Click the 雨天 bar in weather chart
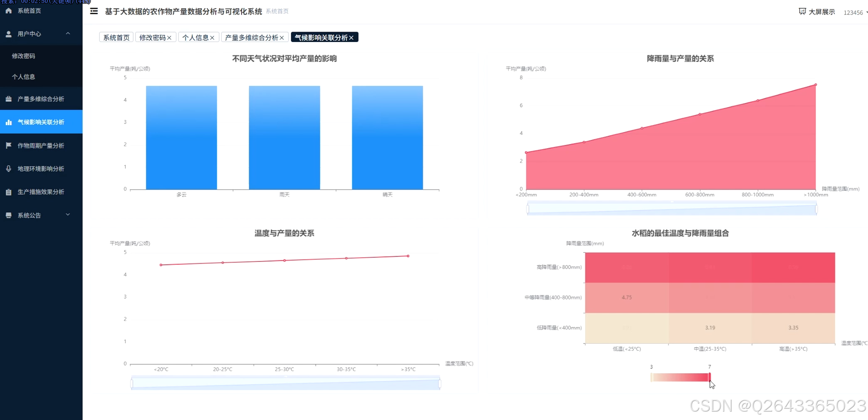868x420 pixels. 284,138
